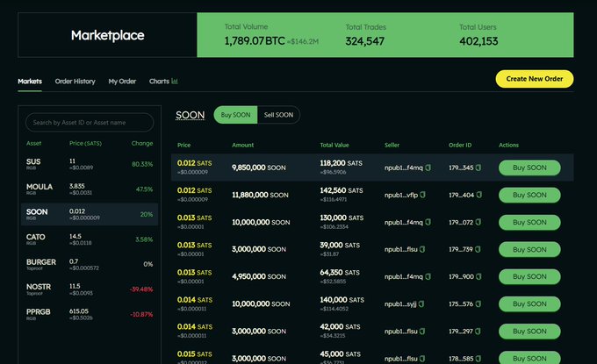Screen dimensions: 597x364
Task: Select PPRGB asset in market list
Action: pos(90,314)
